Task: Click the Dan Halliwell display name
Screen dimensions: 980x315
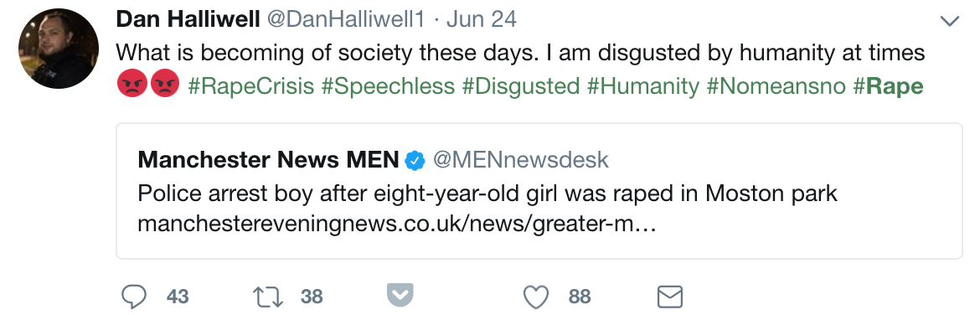Action: pyautogui.click(x=188, y=20)
